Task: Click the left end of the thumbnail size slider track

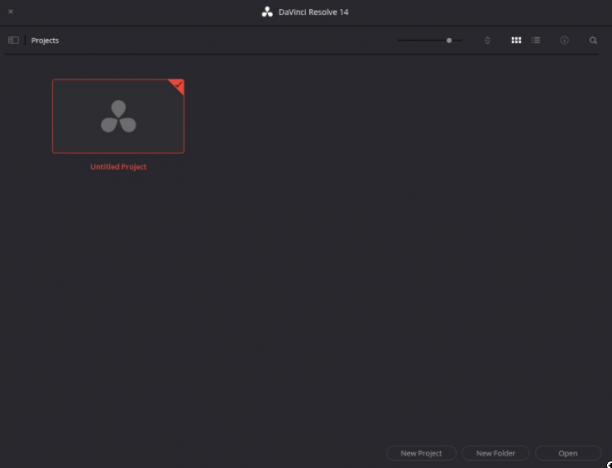Action: tap(399, 40)
